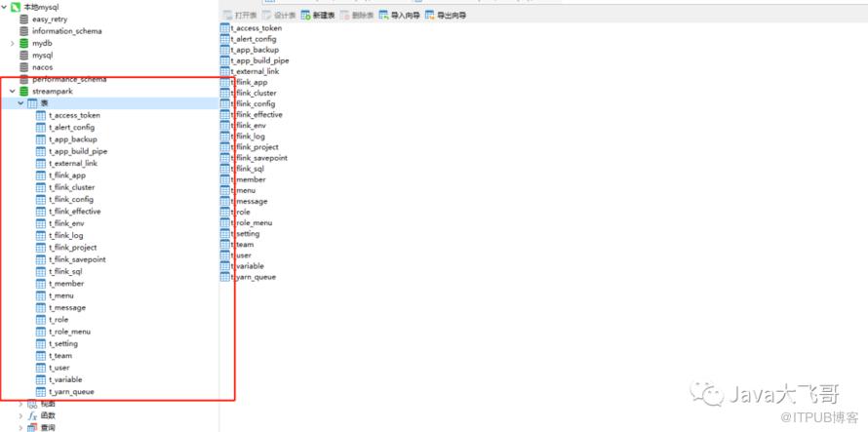The width and height of the screenshot is (868, 432).
Task: Click the 函数 fx icon in the tree
Action: click(x=32, y=416)
